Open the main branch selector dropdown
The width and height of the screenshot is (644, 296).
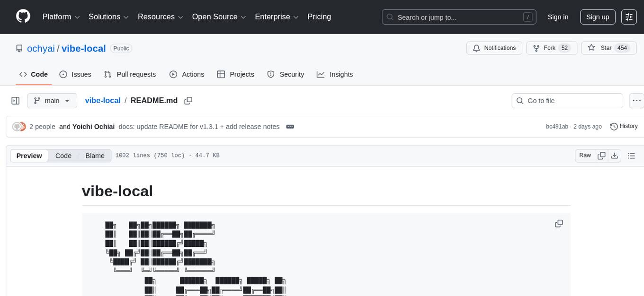pos(52,101)
